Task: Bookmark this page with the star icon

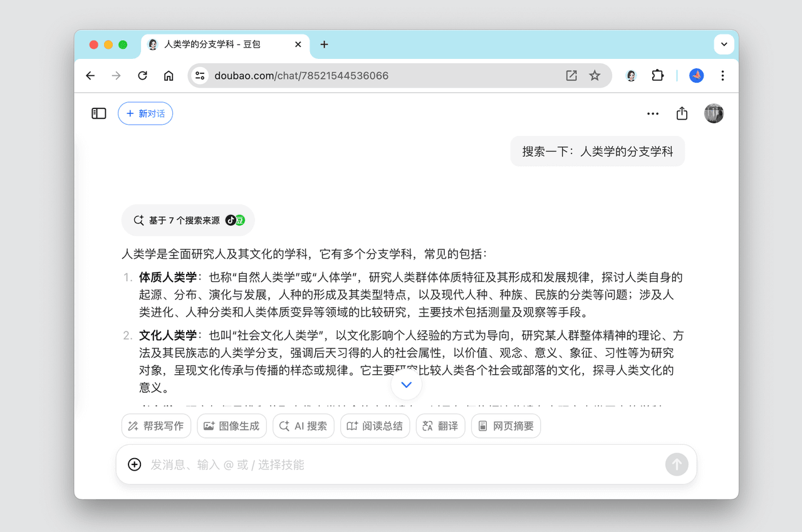Action: (x=595, y=76)
